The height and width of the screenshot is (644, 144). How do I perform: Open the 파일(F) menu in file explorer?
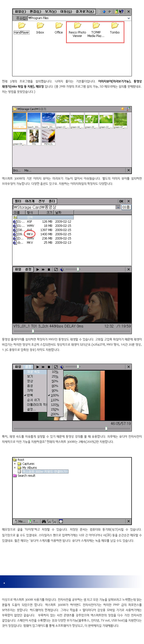[x=20, y=11]
